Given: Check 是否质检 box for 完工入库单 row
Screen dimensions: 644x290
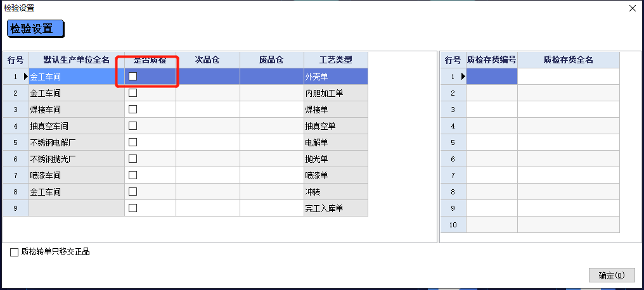Looking at the screenshot, I should (133, 208).
